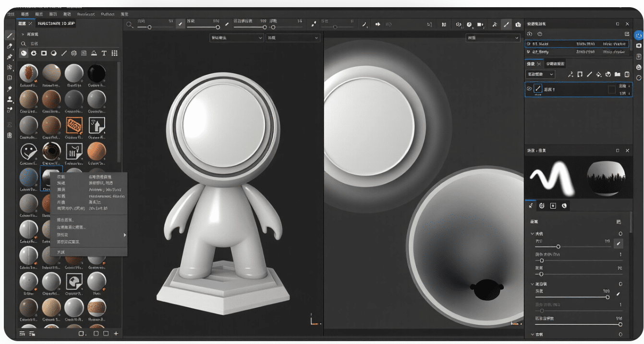Click the grid view icon in asset filters

pyautogui.click(x=114, y=53)
